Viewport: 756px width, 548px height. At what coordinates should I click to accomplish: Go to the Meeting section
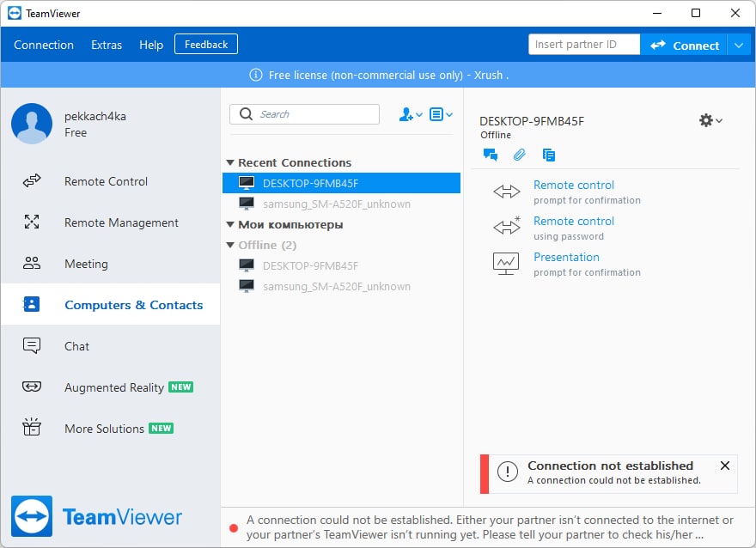coord(111,264)
